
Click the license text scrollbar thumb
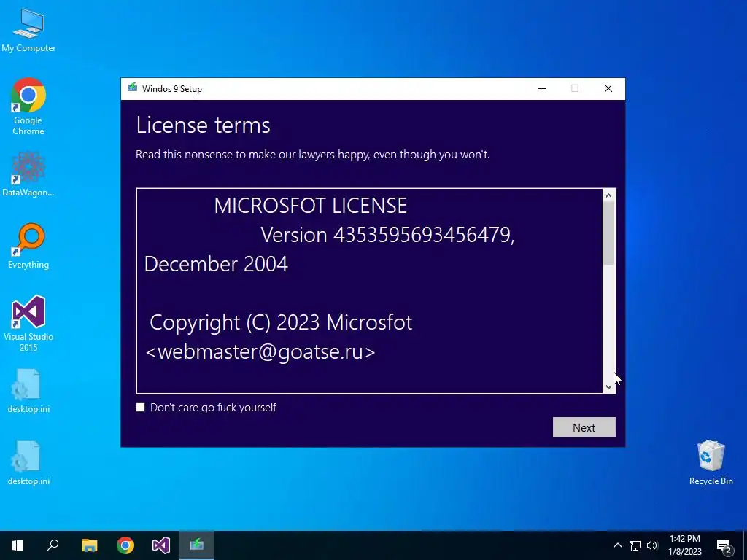(x=609, y=233)
